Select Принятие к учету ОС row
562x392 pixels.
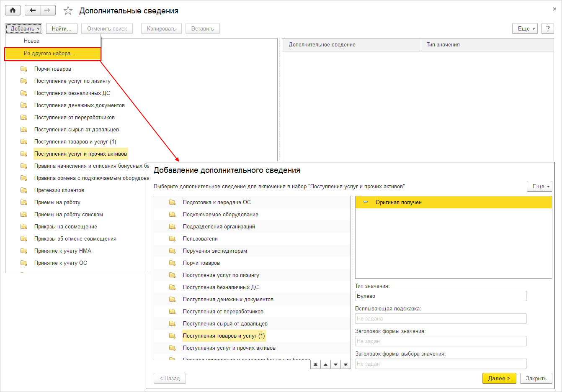pyautogui.click(x=61, y=263)
